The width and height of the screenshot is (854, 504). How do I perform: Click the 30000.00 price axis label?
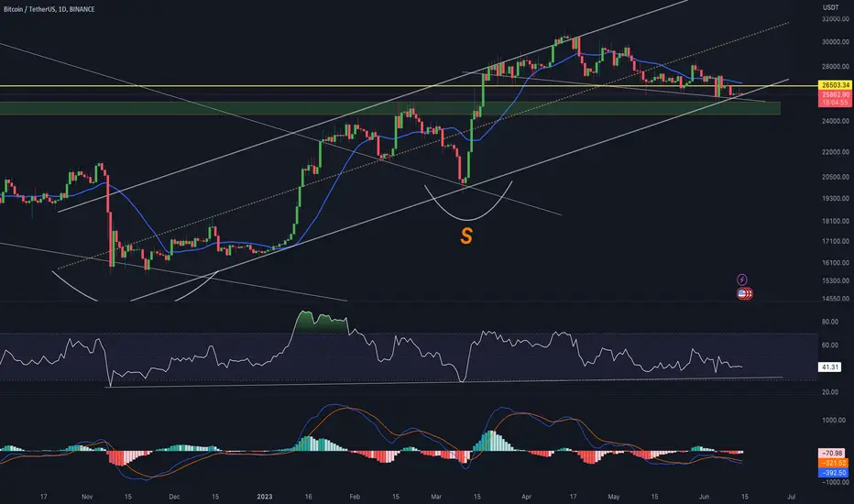pyautogui.click(x=835, y=42)
